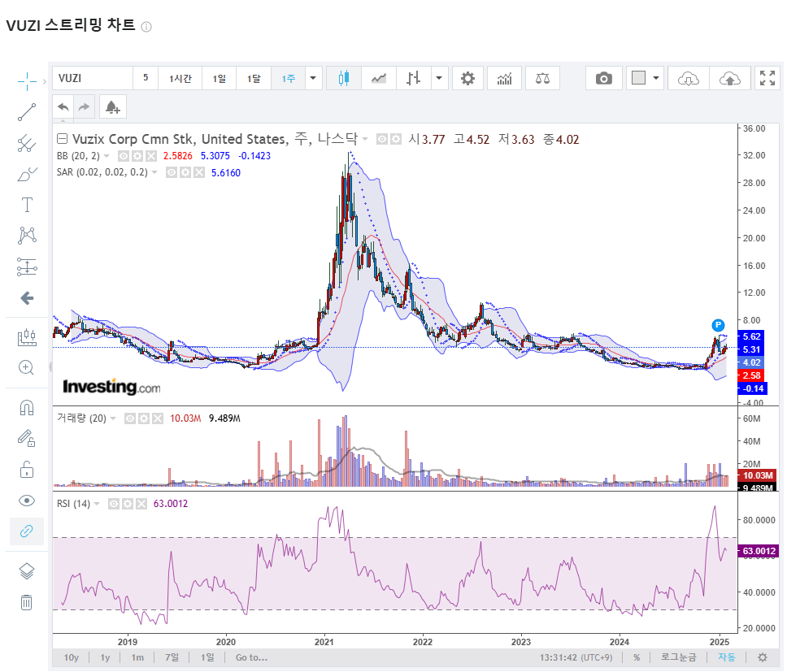Click the VUZI symbol input field

pos(93,78)
